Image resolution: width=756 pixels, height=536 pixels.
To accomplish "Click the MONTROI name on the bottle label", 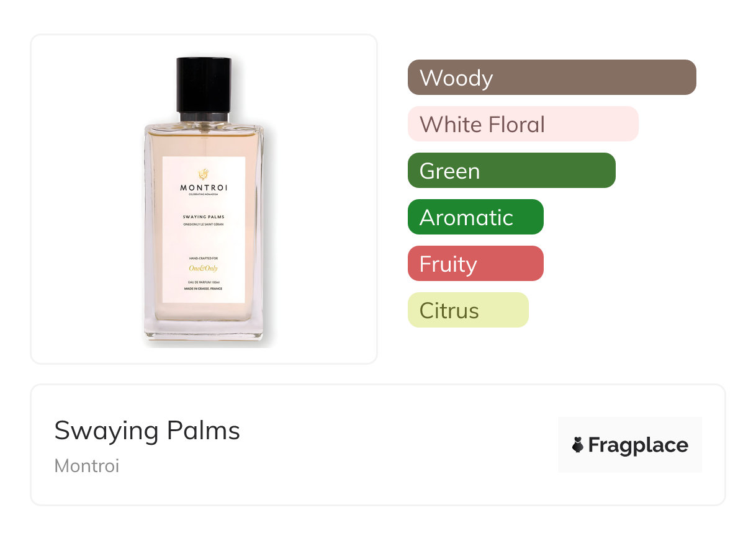I will [204, 187].
